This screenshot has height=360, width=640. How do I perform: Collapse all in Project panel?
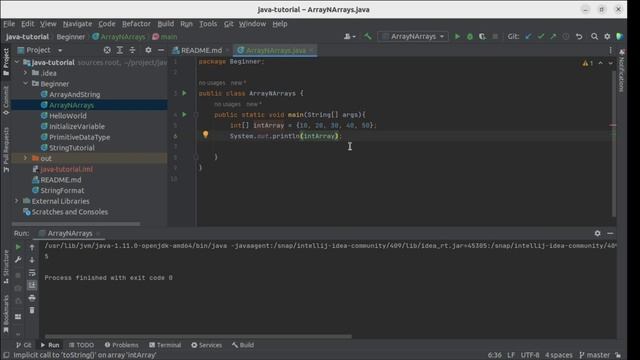click(132, 50)
